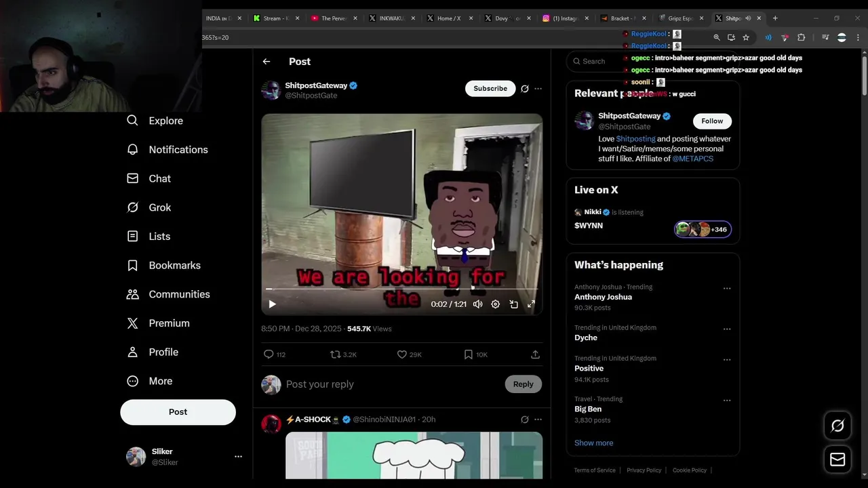868x488 pixels.
Task: Open Communities in the sidebar
Action: [168, 294]
